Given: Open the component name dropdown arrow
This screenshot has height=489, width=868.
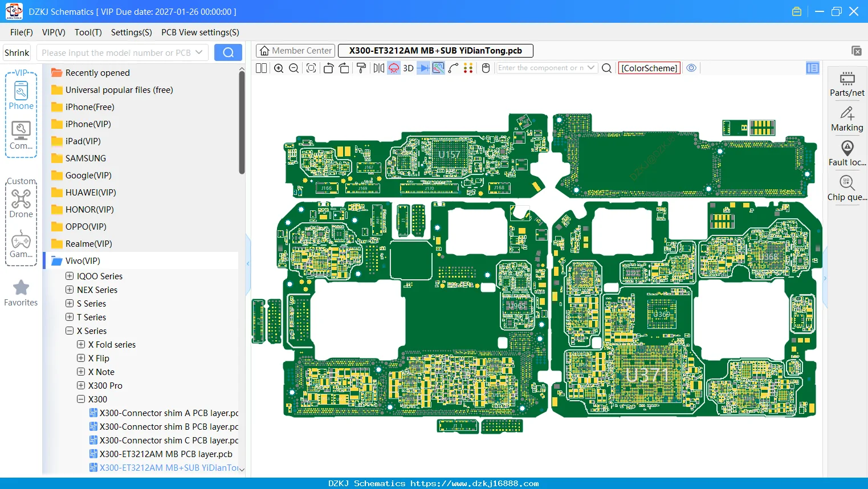Looking at the screenshot, I should tap(591, 68).
